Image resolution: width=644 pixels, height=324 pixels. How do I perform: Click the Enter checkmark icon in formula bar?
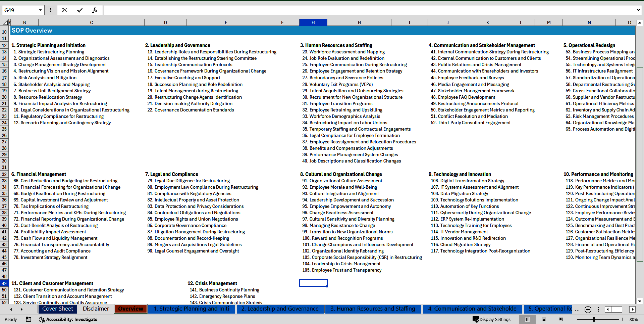tap(79, 10)
